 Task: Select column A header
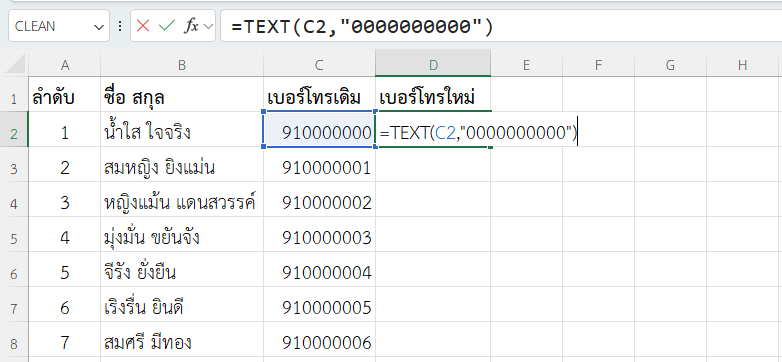pos(64,65)
